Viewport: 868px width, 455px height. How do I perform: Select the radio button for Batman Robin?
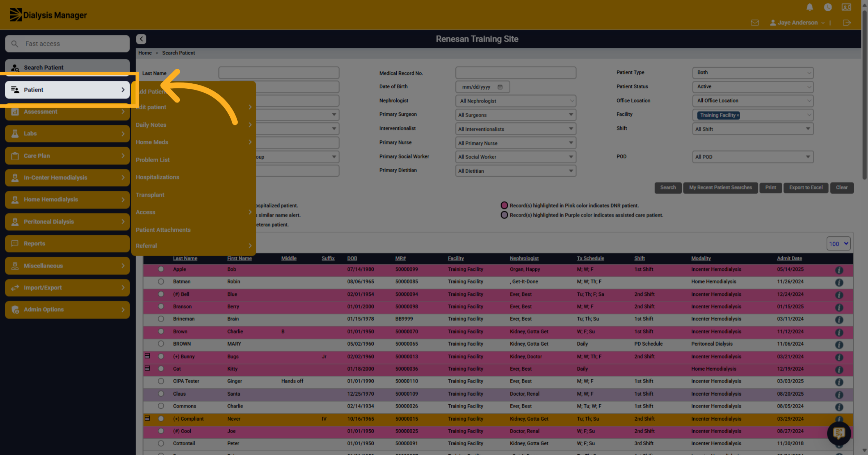161,281
